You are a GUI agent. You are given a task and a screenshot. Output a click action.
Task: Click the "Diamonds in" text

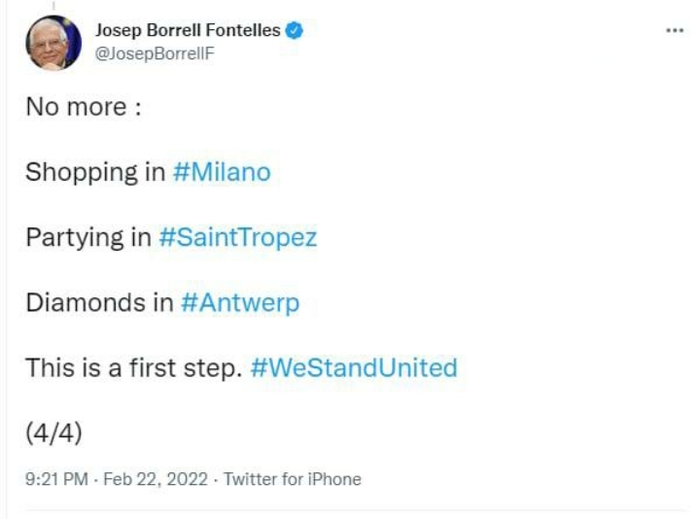(x=99, y=303)
